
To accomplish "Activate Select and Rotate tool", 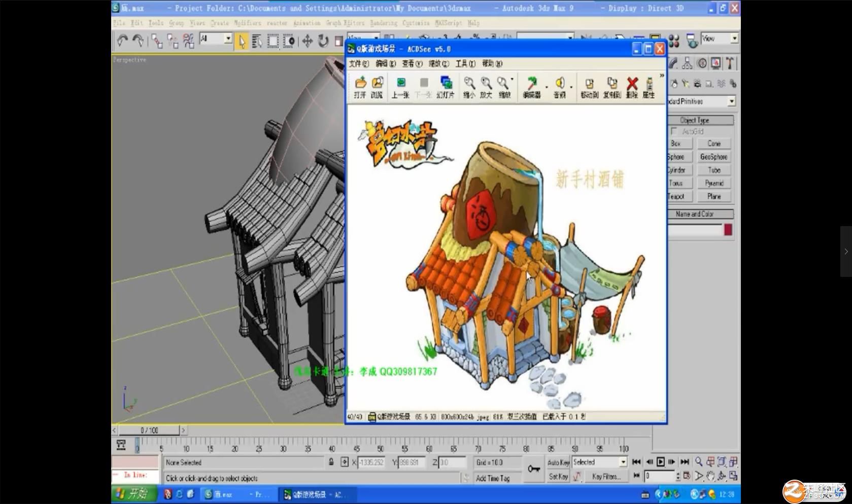I will (x=323, y=41).
